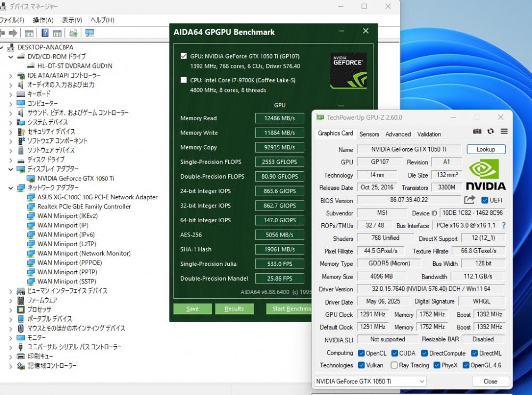
Task: Click the NVIDIA logo in GPU-Z
Action: click(486, 175)
